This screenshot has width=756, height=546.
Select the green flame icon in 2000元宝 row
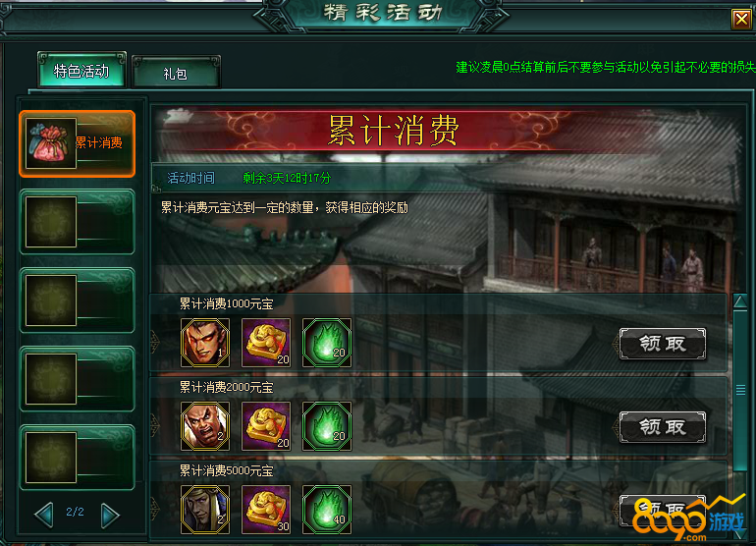(x=326, y=426)
